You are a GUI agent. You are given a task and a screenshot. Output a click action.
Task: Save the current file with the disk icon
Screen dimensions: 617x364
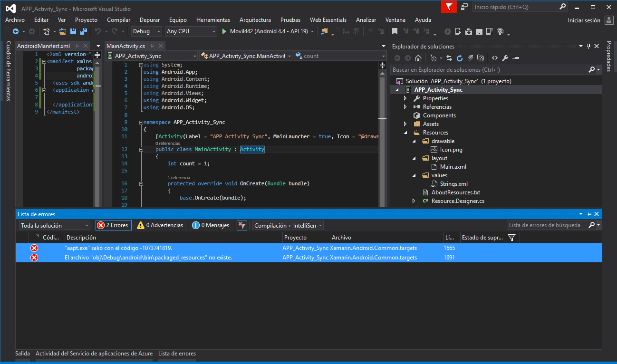73,31
